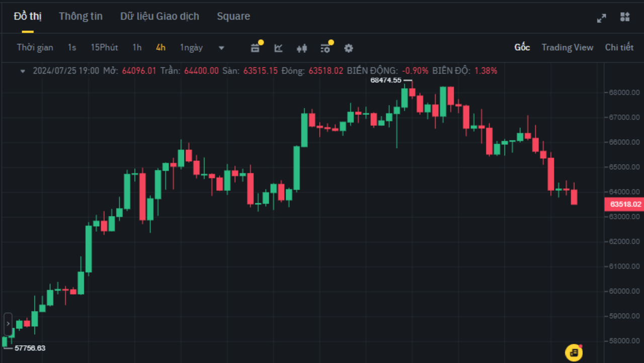This screenshot has width=644, height=363.
Task: Click the 65000.00 price axis label
Action: [x=625, y=167]
